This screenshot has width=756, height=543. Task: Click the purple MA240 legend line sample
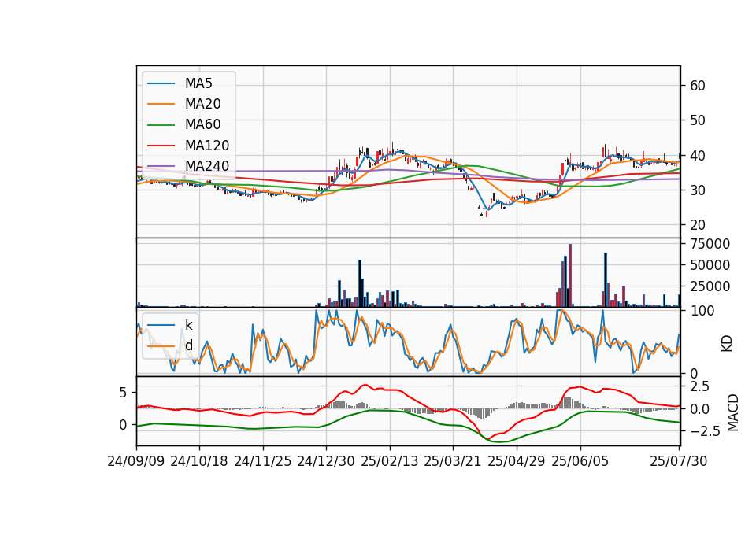click(x=161, y=166)
